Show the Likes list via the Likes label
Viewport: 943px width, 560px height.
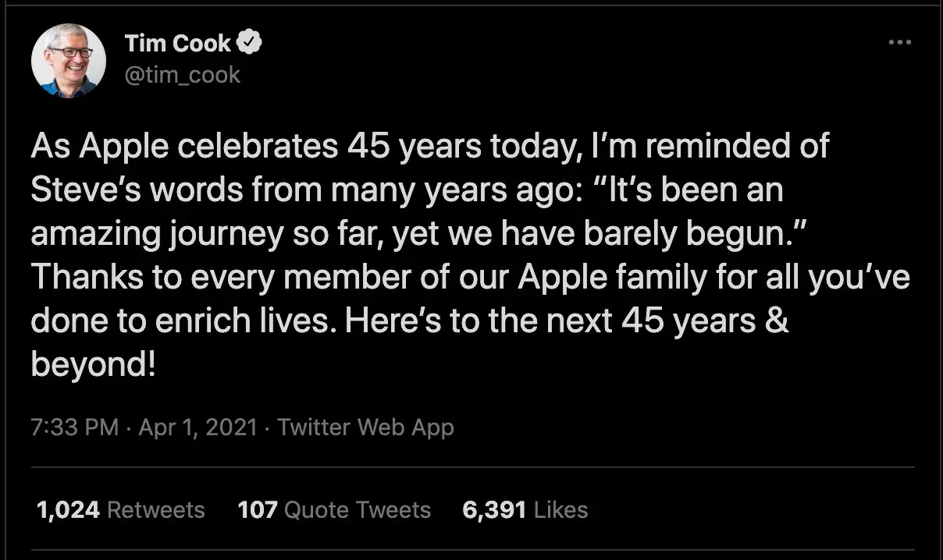(x=560, y=510)
